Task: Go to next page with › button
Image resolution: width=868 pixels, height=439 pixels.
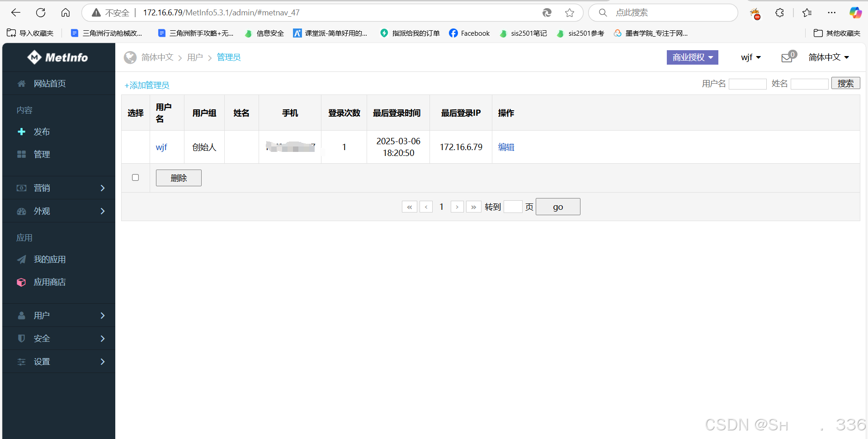Action: [x=457, y=207]
